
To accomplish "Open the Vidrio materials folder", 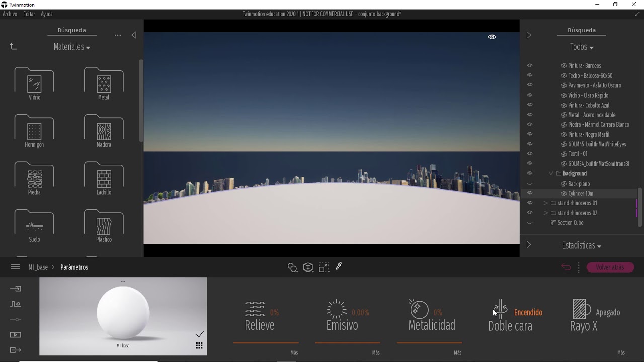I will (x=34, y=83).
